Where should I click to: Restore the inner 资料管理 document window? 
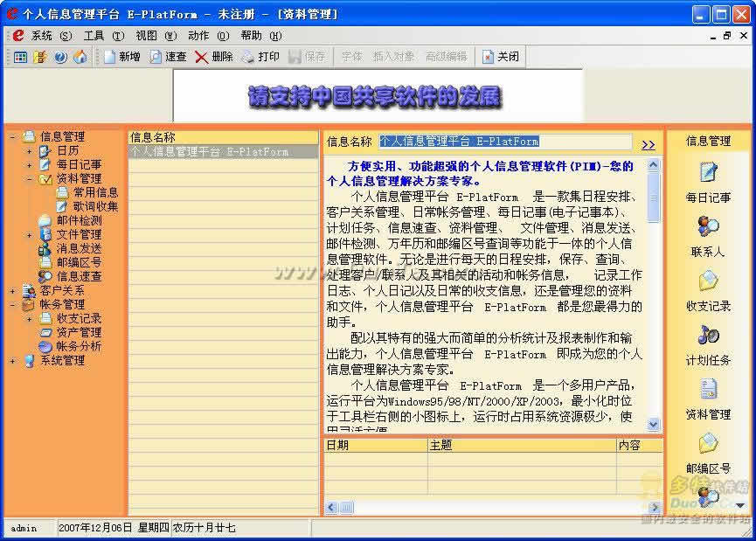pos(727,36)
